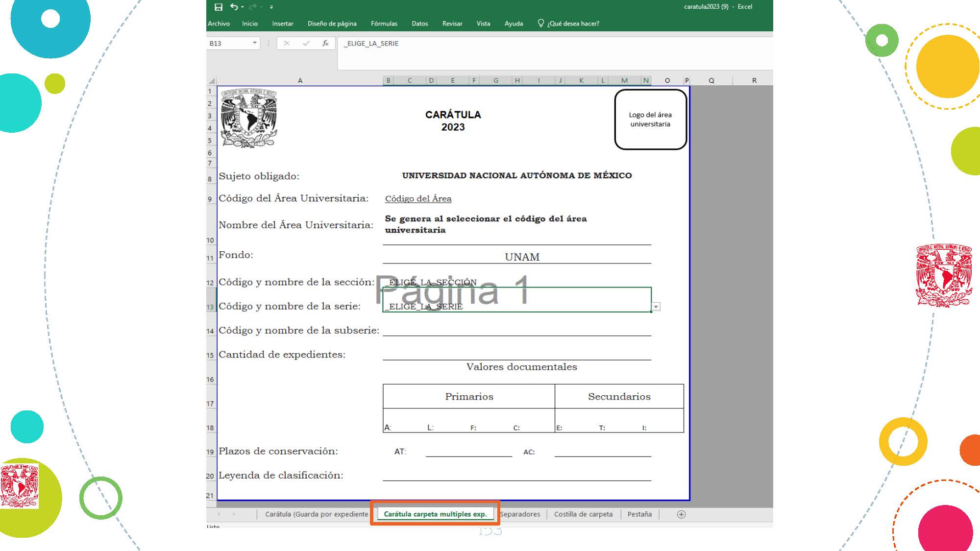
Task: Switch to the Inicio ribbon tab
Action: click(x=250, y=24)
